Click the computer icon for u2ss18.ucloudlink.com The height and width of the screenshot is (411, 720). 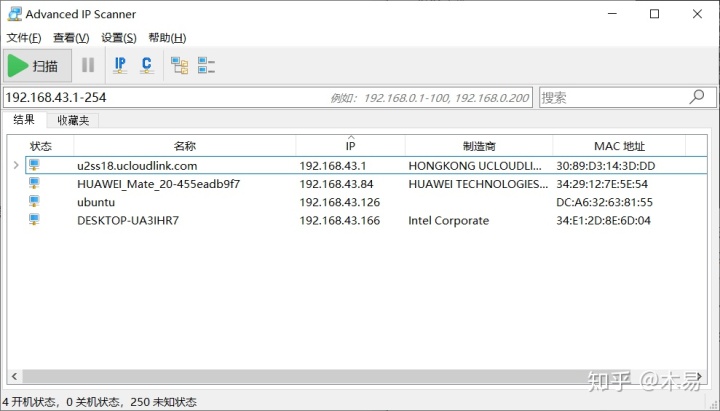pyautogui.click(x=34, y=165)
